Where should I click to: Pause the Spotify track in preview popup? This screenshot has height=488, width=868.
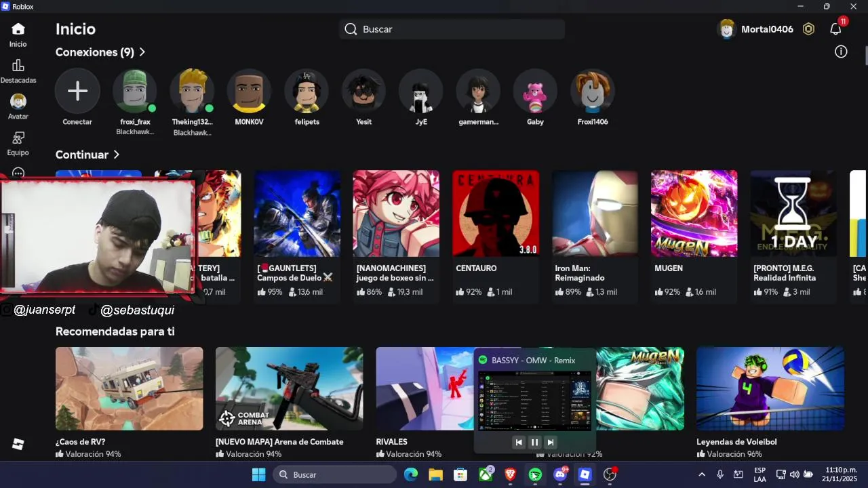(534, 443)
